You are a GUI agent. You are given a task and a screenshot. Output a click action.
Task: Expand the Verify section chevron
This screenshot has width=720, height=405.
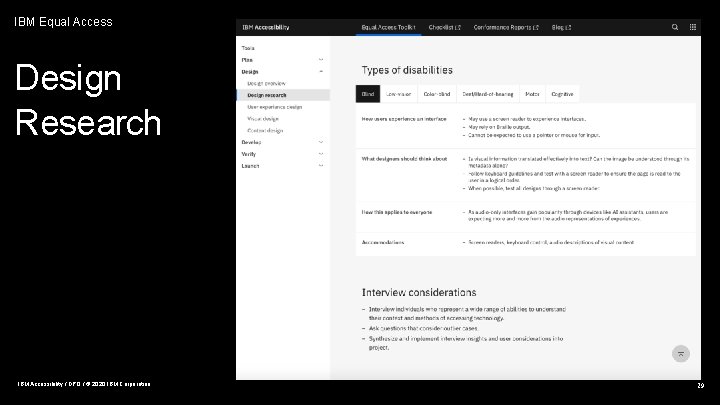(x=321, y=154)
